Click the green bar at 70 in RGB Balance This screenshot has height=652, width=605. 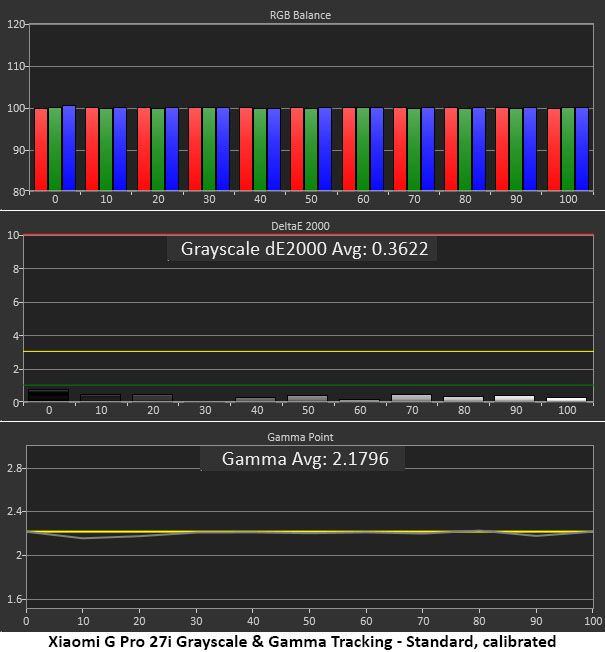pyautogui.click(x=414, y=150)
